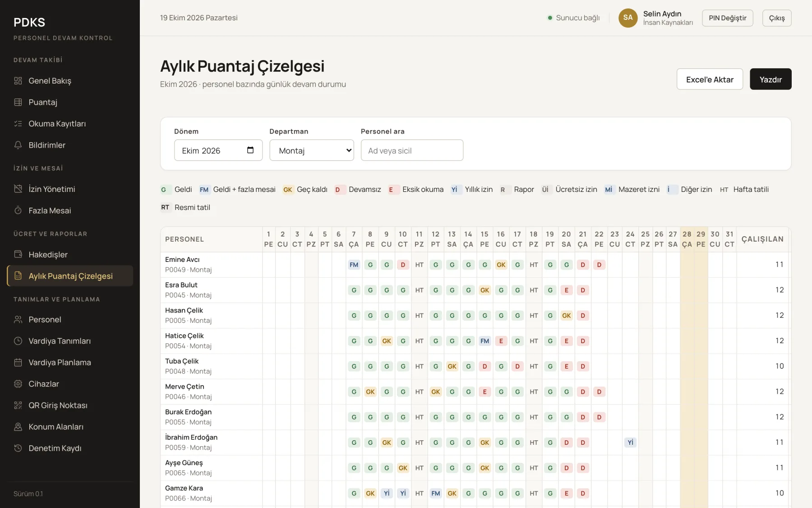Expand the Departman dropdown set to Montaj
This screenshot has height=508, width=812.
[x=312, y=150]
